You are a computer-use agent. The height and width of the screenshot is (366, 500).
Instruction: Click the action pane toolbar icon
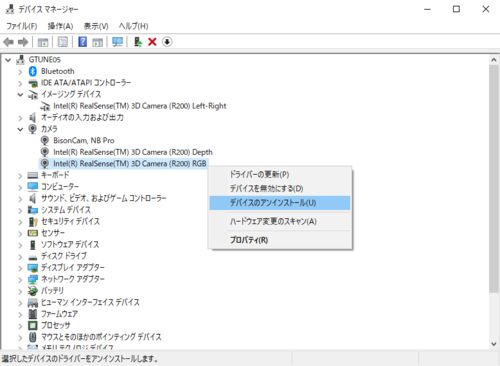(97, 42)
